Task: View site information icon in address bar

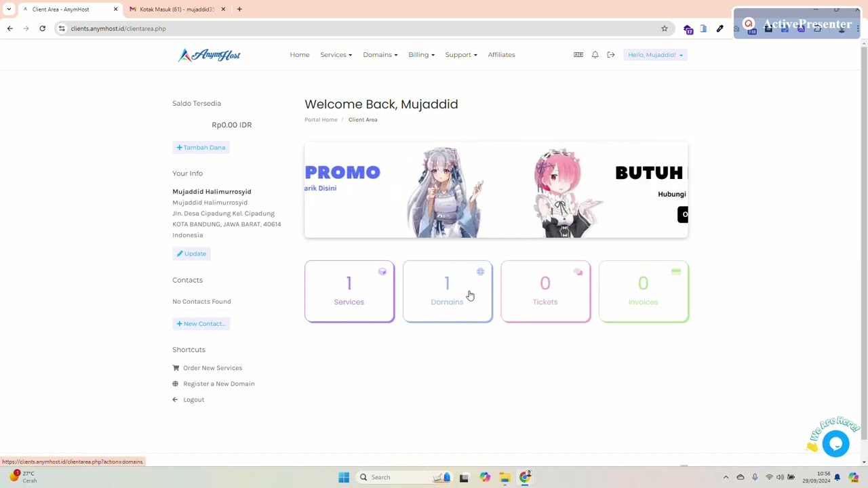Action: tap(62, 28)
